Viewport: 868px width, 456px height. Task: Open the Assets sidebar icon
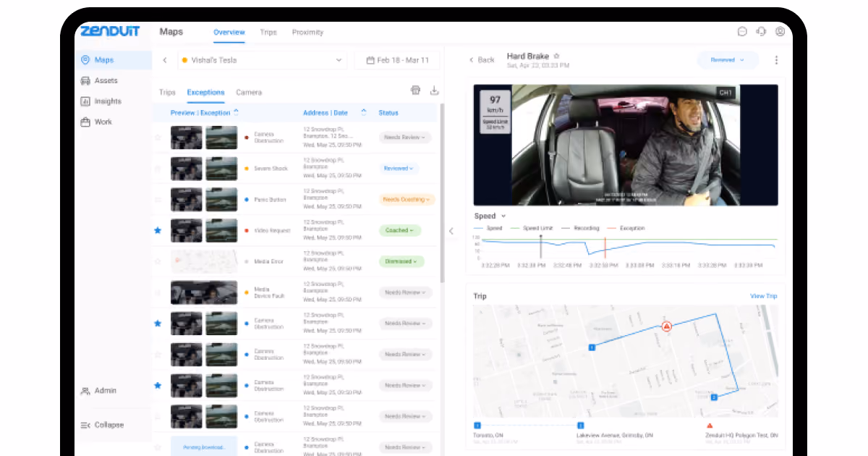pos(85,80)
